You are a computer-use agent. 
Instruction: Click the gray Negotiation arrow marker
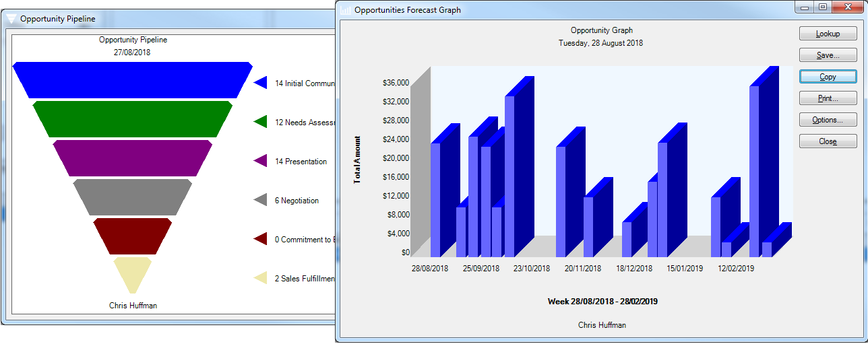(261, 201)
